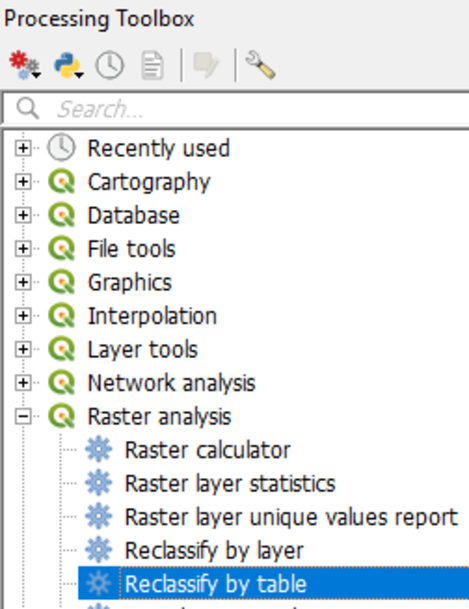The image size is (469, 609).
Task: Click the Raster calculator gear icon
Action: [x=99, y=449]
